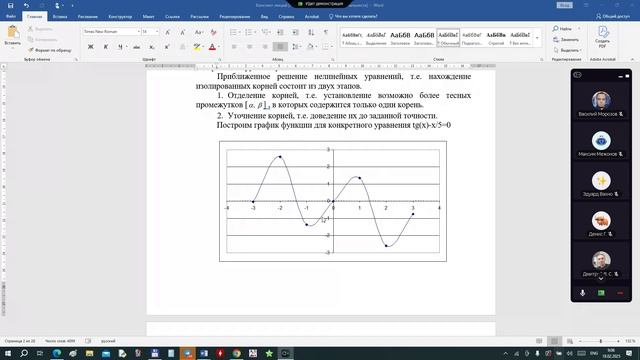
Task: Mute microphone in the meeting panel
Action: (582, 293)
